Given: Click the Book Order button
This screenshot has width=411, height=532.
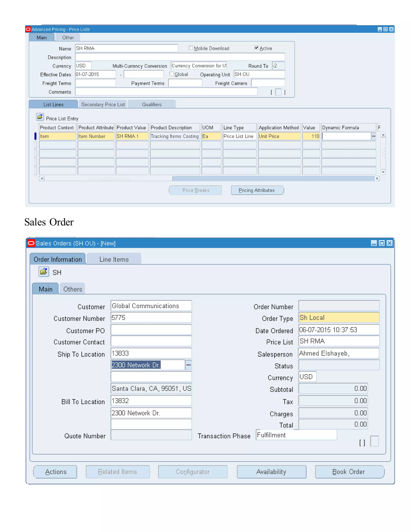Looking at the screenshot, I should [350, 472].
